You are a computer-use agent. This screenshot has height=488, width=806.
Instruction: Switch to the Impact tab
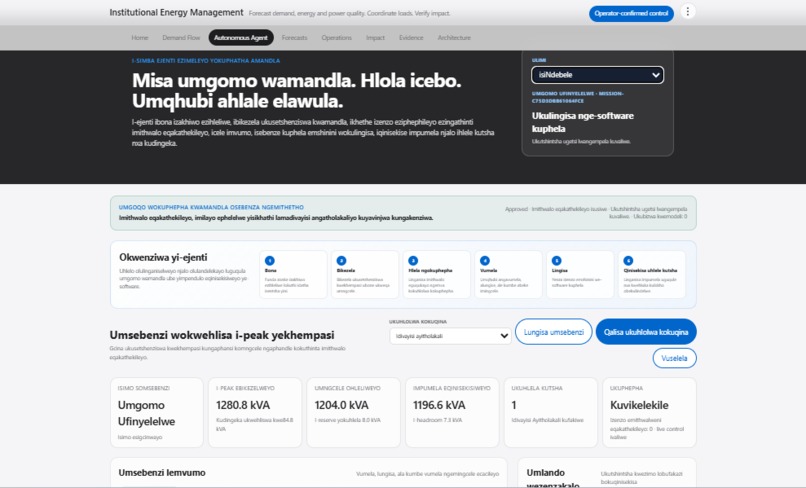click(x=375, y=38)
